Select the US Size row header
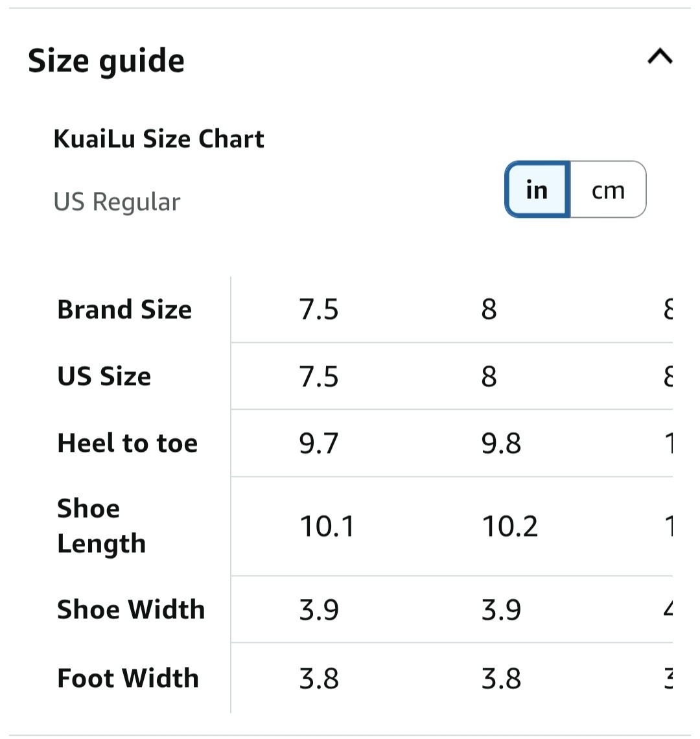 [104, 376]
